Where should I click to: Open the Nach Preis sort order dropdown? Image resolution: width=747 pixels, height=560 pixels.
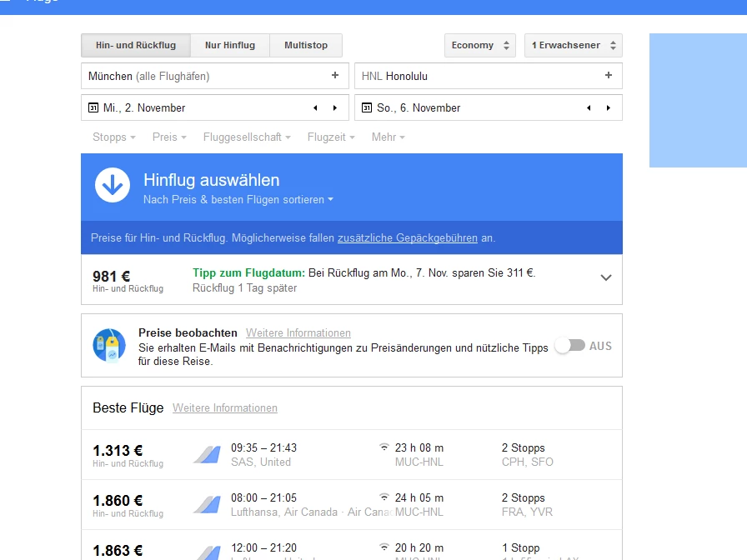[238, 199]
